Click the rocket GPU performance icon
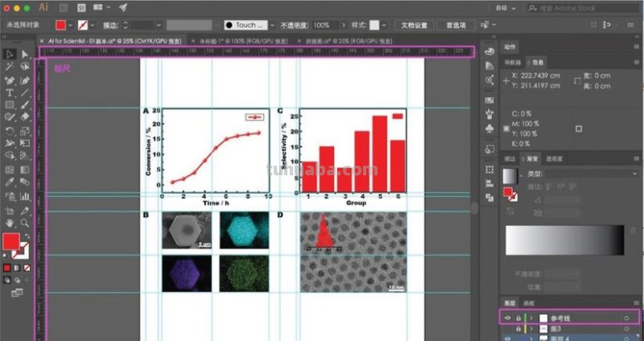644x341 pixels. (123, 6)
